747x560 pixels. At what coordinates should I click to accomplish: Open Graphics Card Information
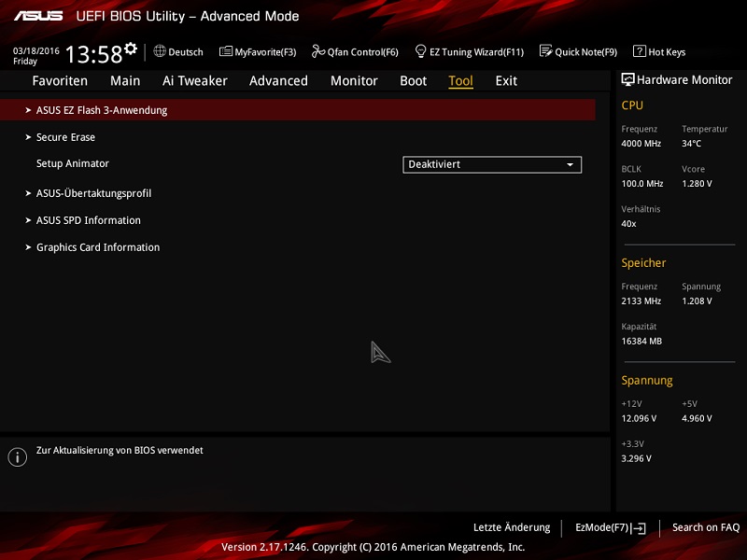pyautogui.click(x=98, y=247)
